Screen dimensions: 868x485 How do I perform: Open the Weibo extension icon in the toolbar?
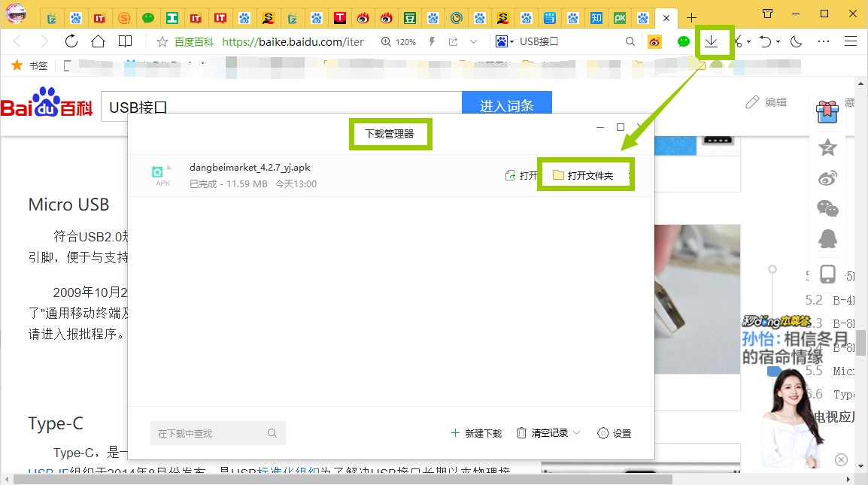tap(654, 41)
